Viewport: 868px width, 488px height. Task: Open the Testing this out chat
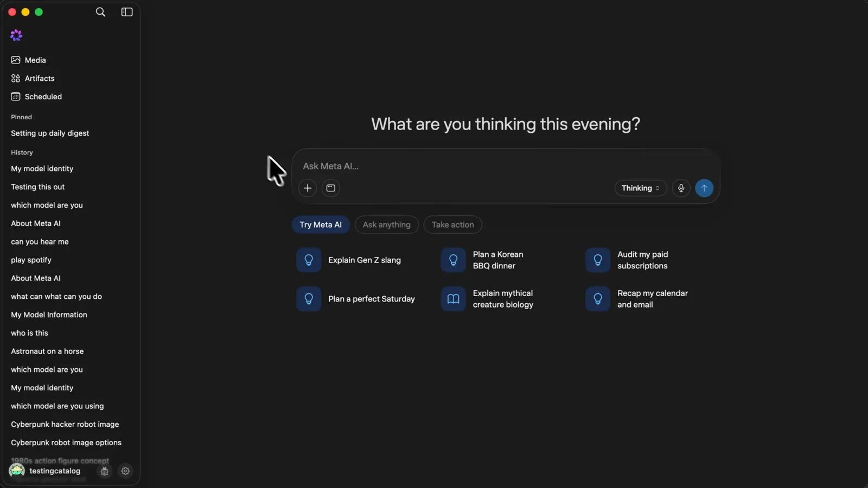pyautogui.click(x=38, y=187)
